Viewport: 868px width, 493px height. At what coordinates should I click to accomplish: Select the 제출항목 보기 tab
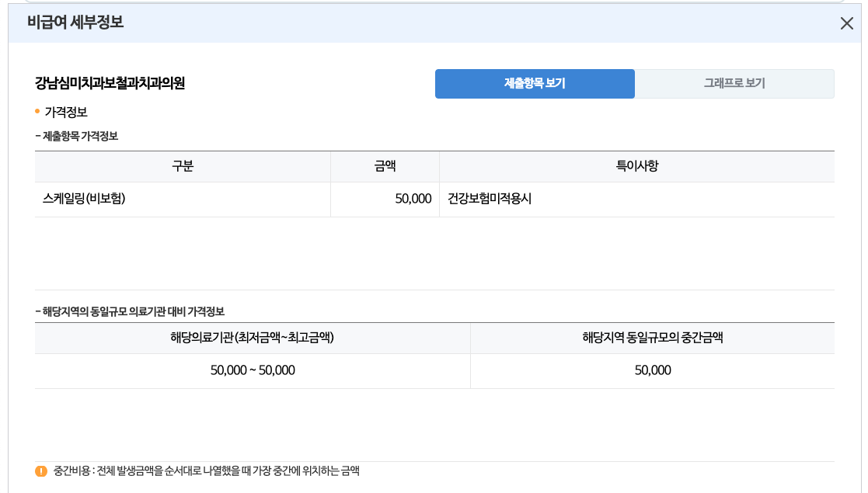pyautogui.click(x=535, y=83)
